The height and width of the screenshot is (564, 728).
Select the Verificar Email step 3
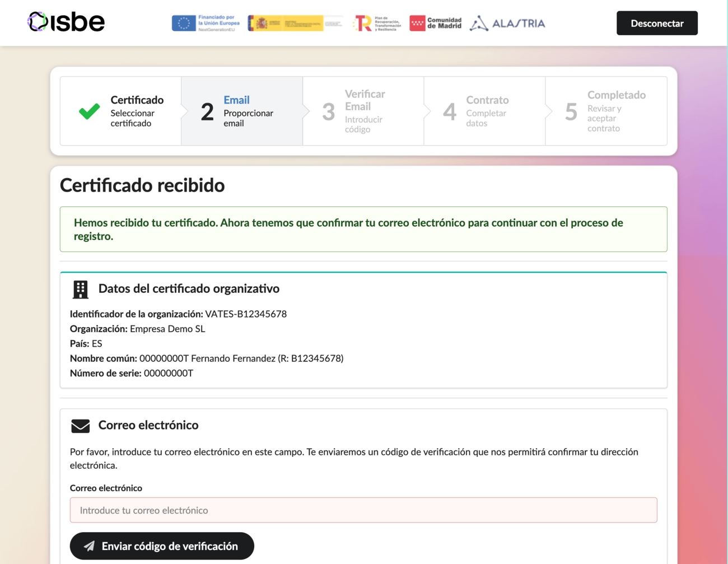(363, 111)
